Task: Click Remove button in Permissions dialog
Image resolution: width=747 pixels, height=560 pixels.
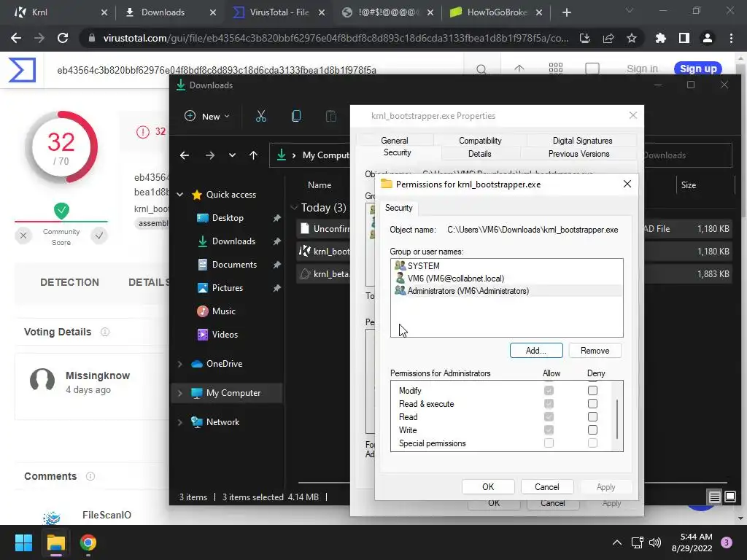Action: pos(595,351)
